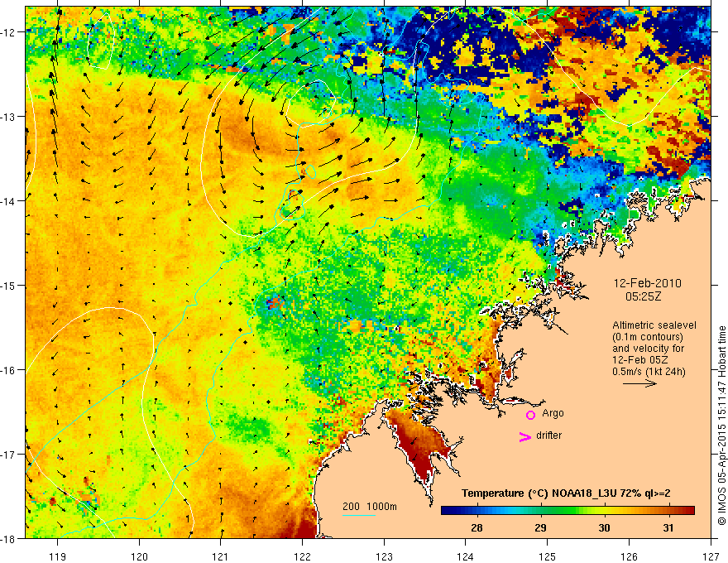728x563 pixels.
Task: Click longitude label '122'
Action: click(x=302, y=556)
